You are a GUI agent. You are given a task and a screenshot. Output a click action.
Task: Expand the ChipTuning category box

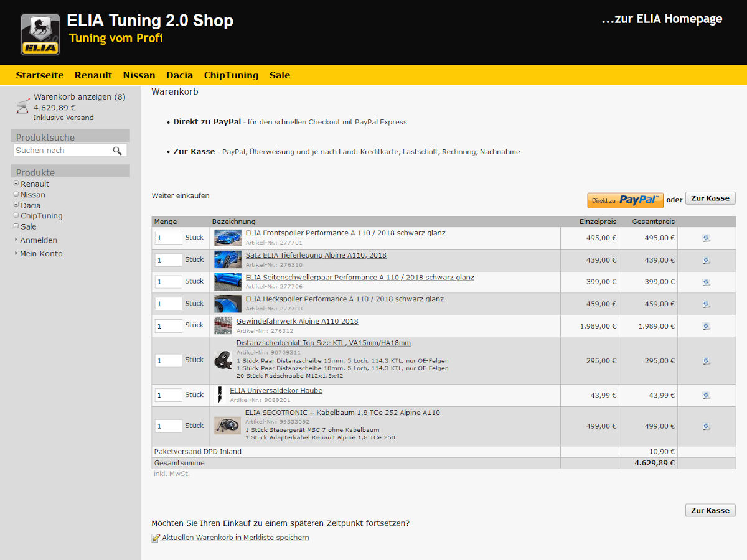point(16,215)
